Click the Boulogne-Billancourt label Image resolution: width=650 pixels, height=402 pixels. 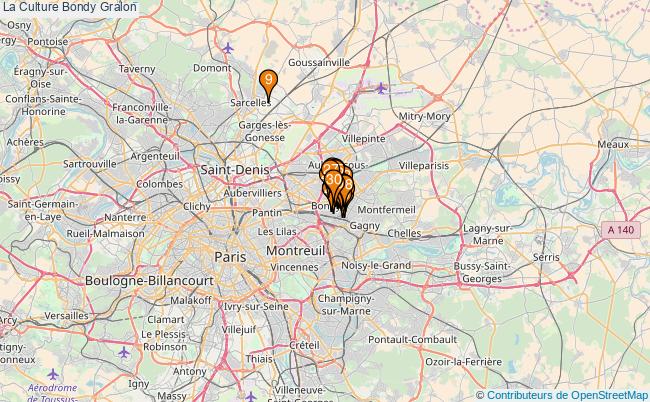tap(149, 281)
